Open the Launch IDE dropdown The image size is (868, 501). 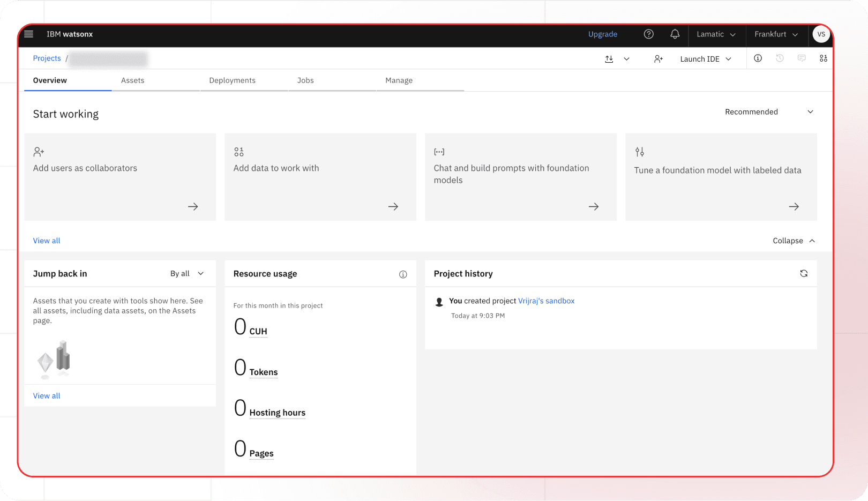click(705, 59)
